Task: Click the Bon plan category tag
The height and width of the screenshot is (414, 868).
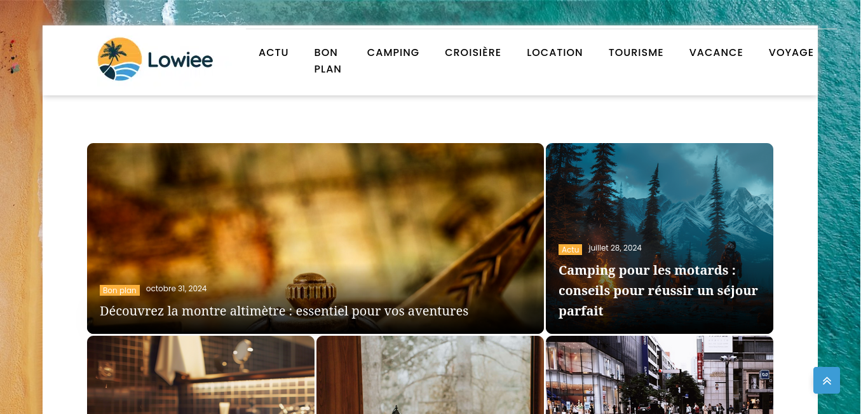Action: [x=119, y=291]
